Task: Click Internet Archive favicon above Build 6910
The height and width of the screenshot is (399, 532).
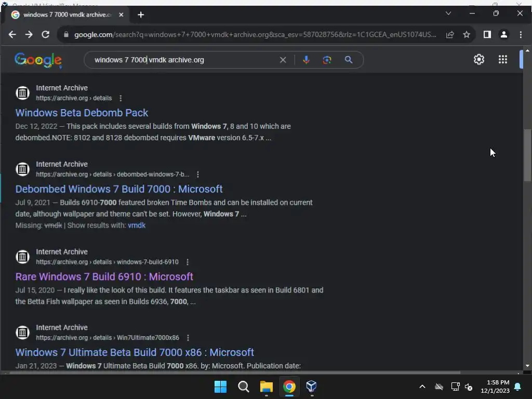Action: [x=23, y=257]
